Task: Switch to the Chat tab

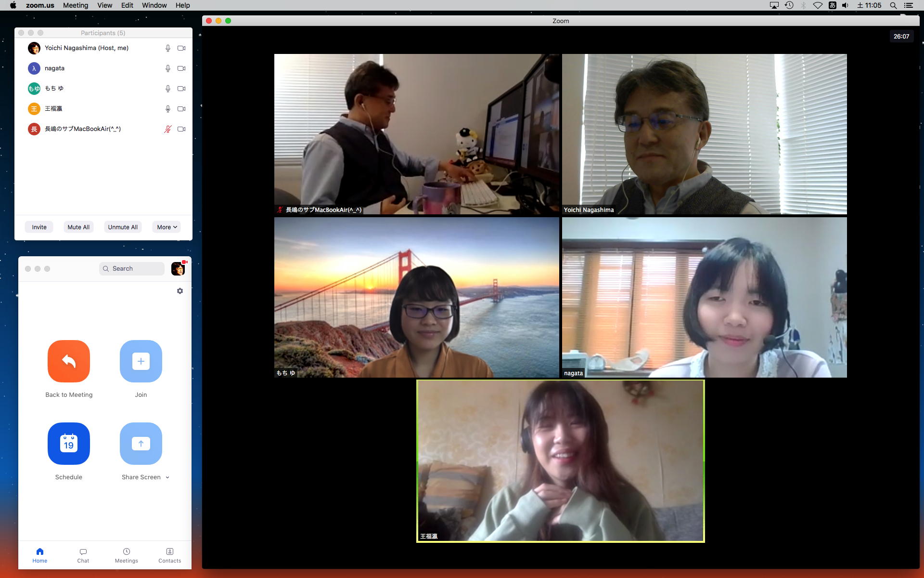Action: coord(83,555)
